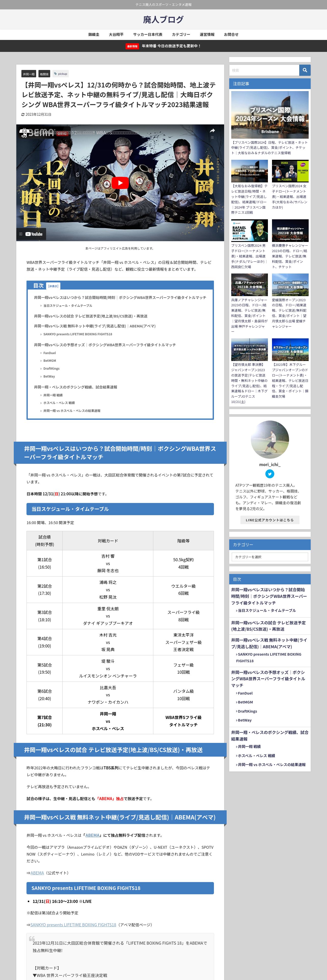
Task: Open 運営情報 menu item
Action: [x=207, y=35]
